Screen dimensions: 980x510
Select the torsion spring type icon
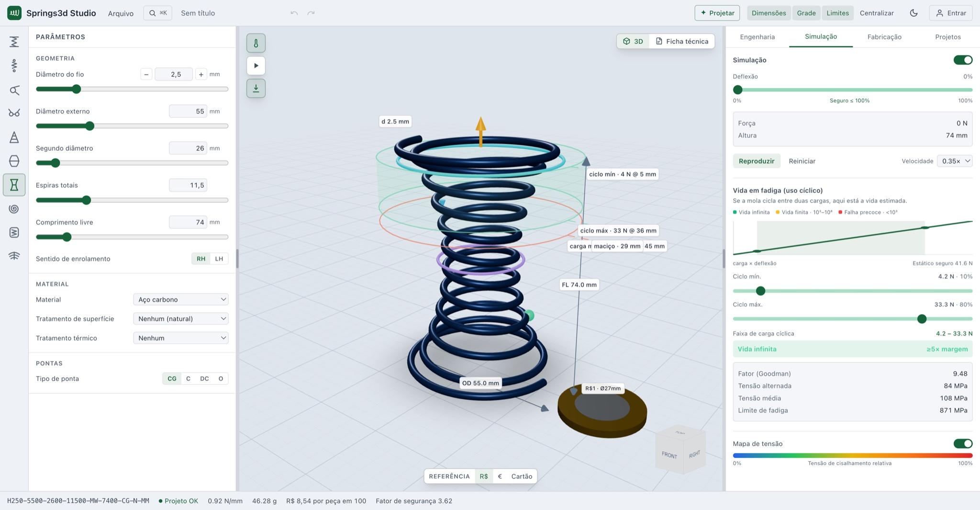coord(14,90)
